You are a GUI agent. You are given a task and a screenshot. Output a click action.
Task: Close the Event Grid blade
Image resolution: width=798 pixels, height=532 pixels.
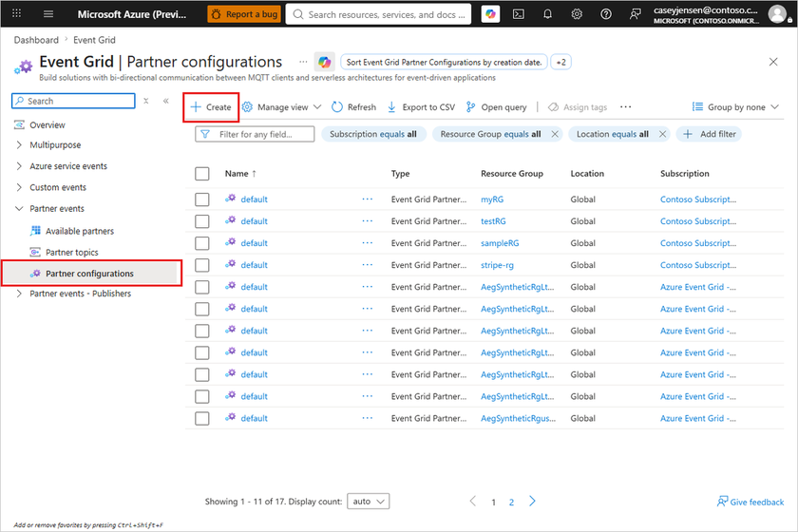click(x=773, y=62)
